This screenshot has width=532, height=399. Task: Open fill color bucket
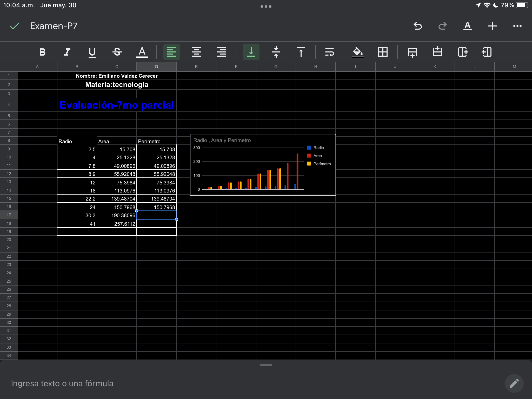[358, 52]
